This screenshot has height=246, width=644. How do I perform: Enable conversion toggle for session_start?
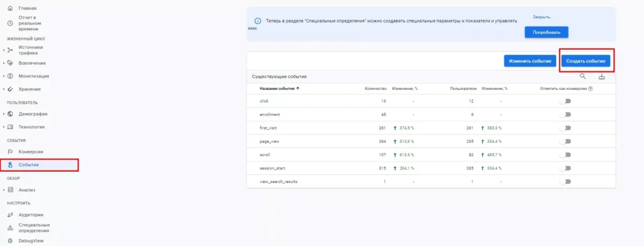click(565, 168)
